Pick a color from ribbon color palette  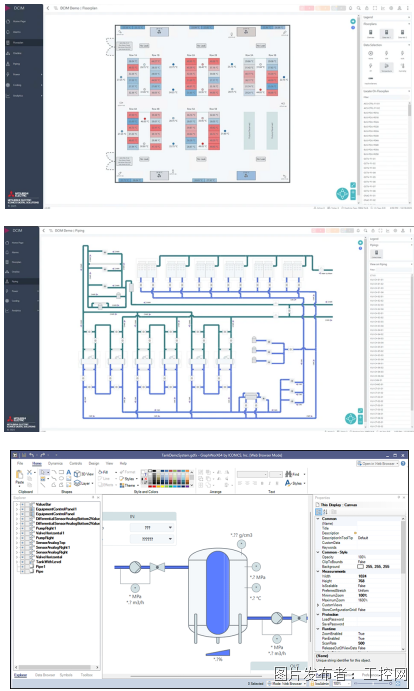point(168,479)
